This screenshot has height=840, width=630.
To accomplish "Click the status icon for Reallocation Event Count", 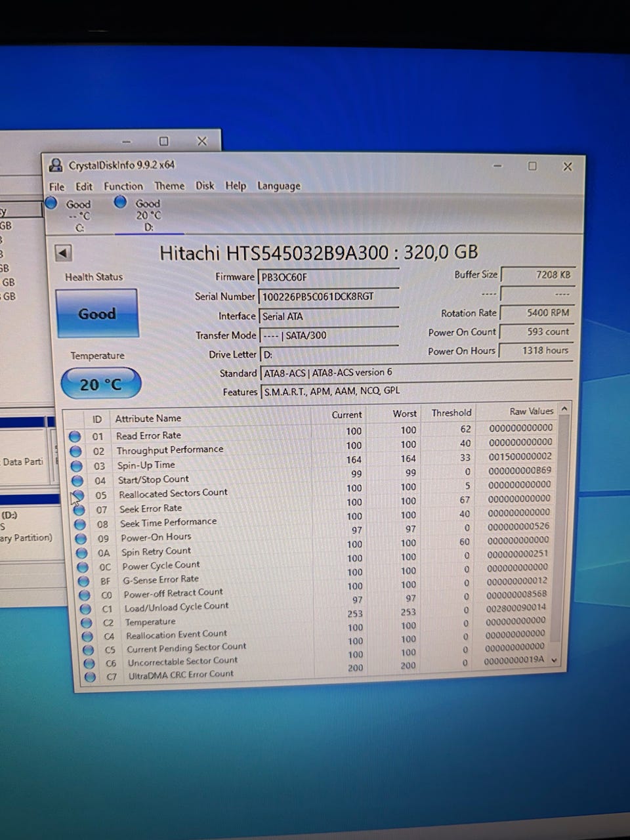I will [x=87, y=637].
